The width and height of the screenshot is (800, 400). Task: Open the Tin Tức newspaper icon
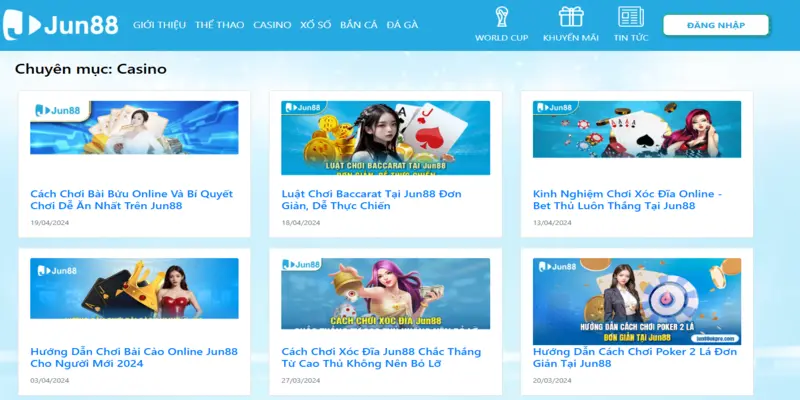(x=631, y=17)
